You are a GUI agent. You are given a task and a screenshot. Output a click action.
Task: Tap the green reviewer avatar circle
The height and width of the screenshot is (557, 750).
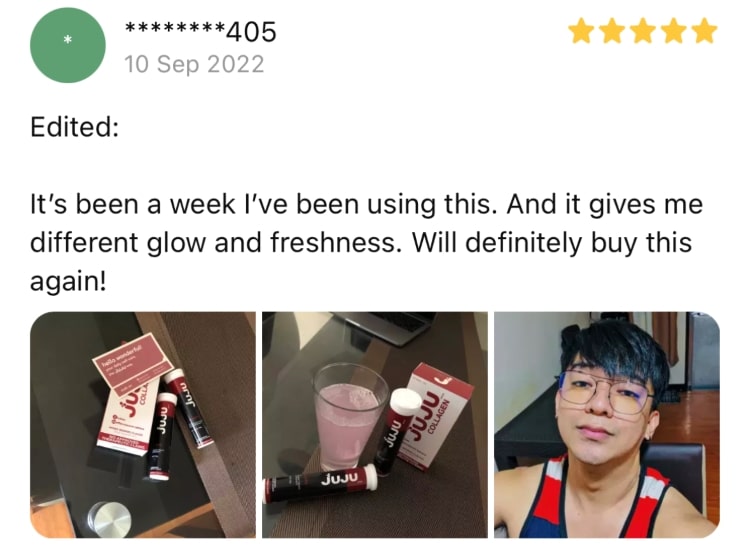tap(67, 45)
